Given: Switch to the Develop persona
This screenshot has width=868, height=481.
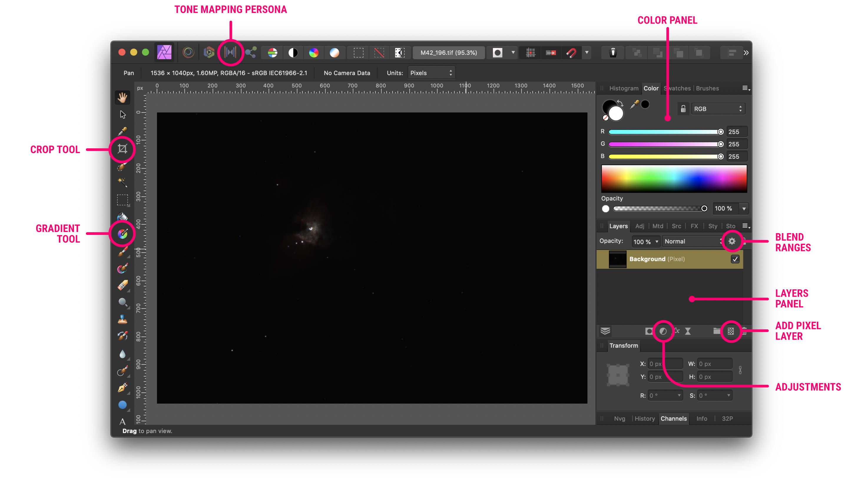Looking at the screenshot, I should 209,53.
